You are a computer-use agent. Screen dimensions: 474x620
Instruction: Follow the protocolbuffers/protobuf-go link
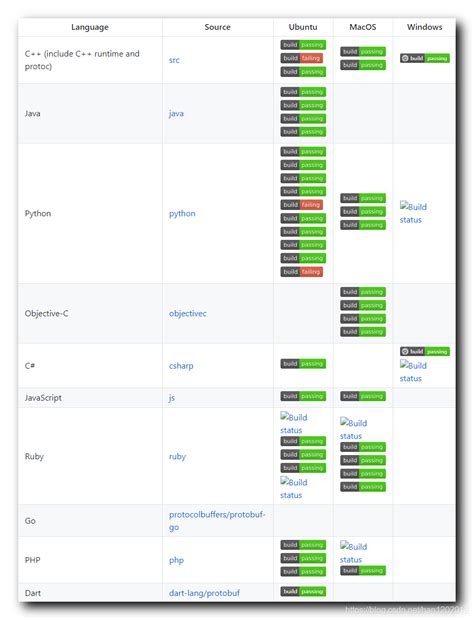click(x=217, y=521)
